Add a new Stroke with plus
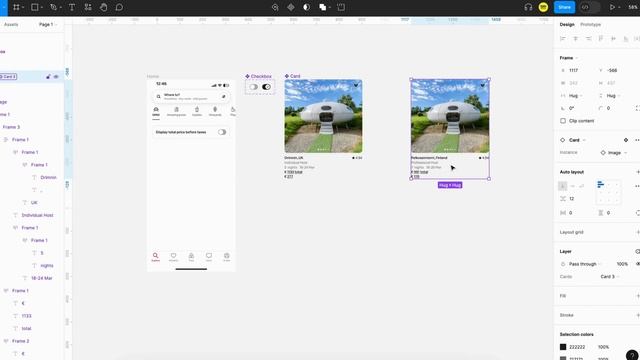640x360 pixels. [638, 315]
